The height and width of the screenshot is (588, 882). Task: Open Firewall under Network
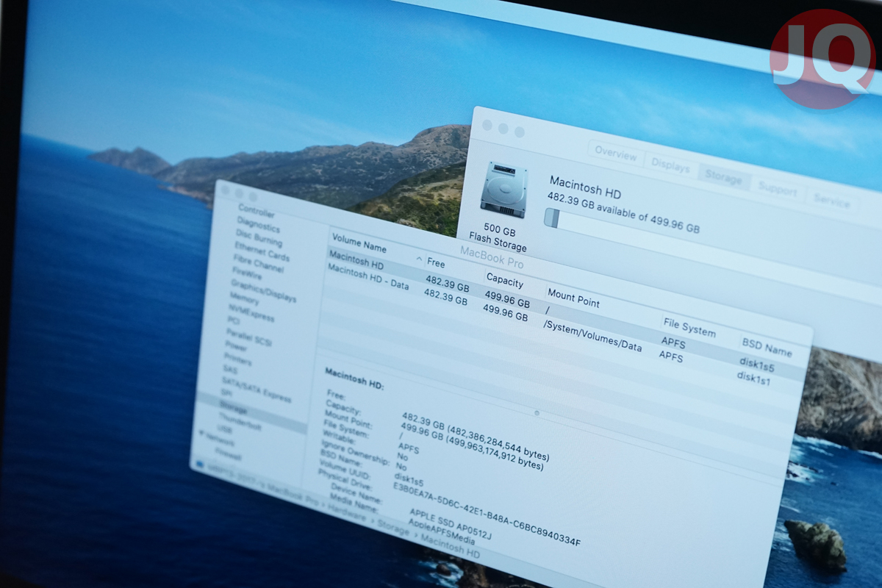(x=227, y=455)
